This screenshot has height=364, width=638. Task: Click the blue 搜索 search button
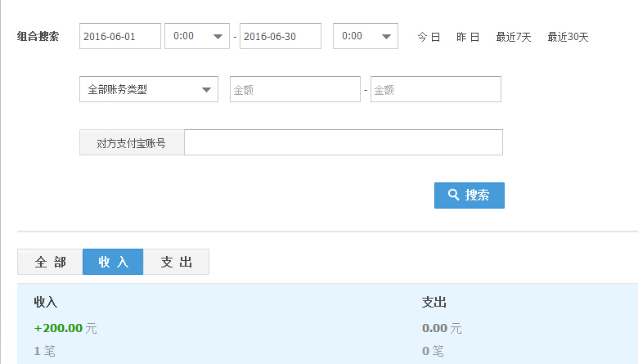point(470,195)
